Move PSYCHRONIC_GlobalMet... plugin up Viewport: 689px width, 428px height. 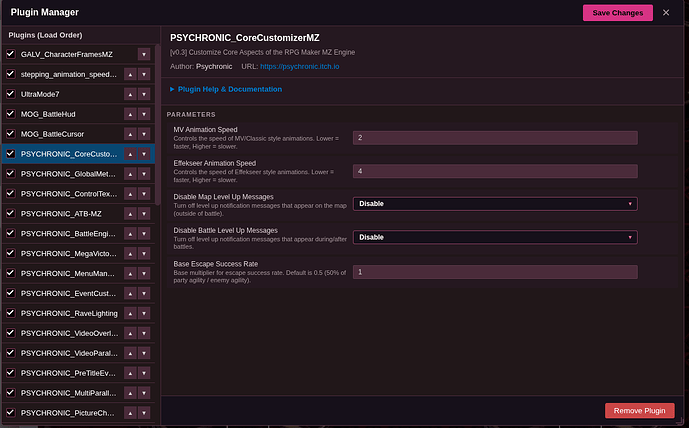[x=130, y=174]
